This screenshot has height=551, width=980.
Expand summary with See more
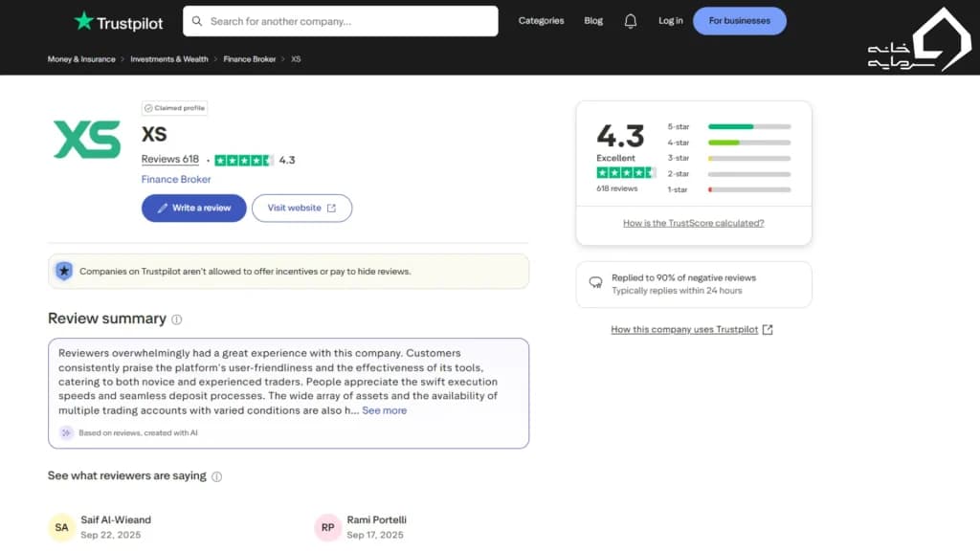385,410
